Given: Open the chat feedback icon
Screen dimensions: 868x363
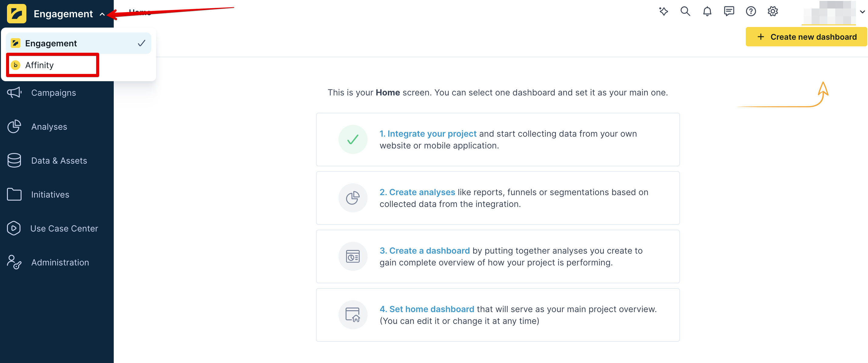Looking at the screenshot, I should 729,11.
